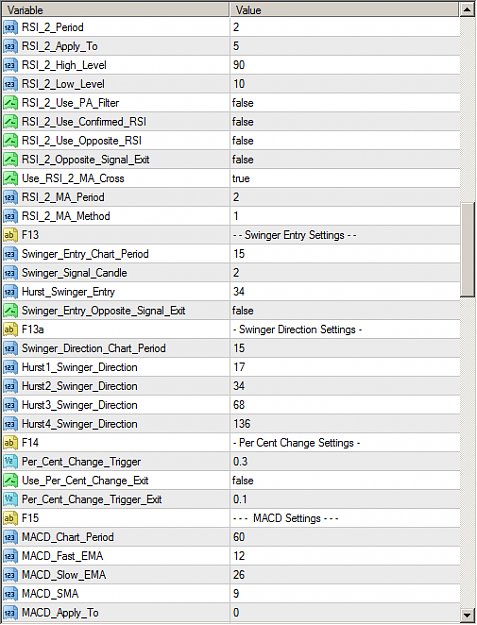477x625 pixels.
Task: Click the integer icon beside RSI_2_Apply_To
Action: tap(10, 46)
